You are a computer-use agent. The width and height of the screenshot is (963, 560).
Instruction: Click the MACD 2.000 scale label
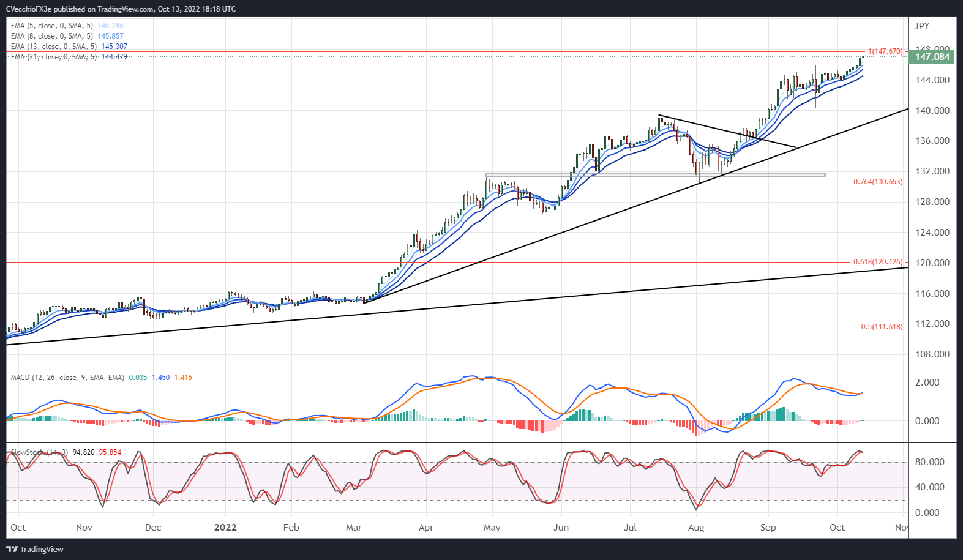click(x=927, y=383)
